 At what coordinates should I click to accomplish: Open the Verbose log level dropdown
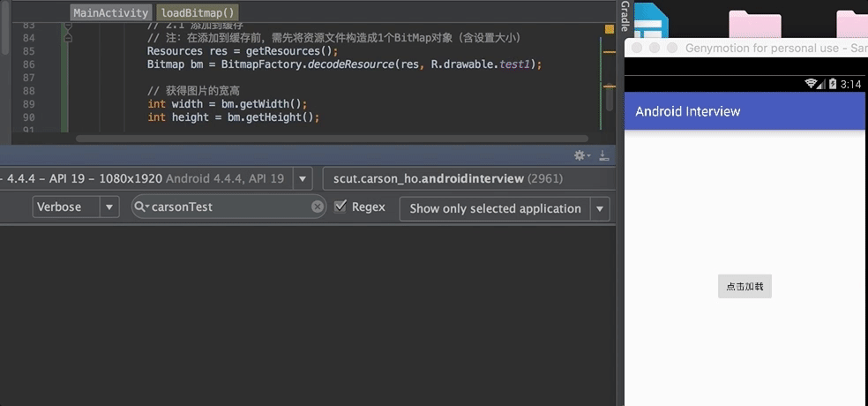tap(76, 207)
